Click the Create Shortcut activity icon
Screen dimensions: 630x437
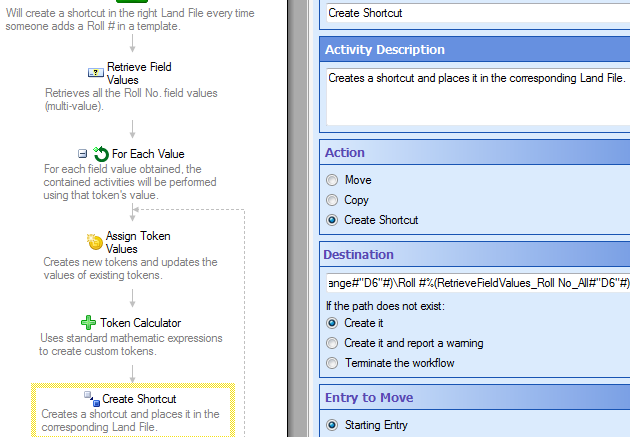92,399
